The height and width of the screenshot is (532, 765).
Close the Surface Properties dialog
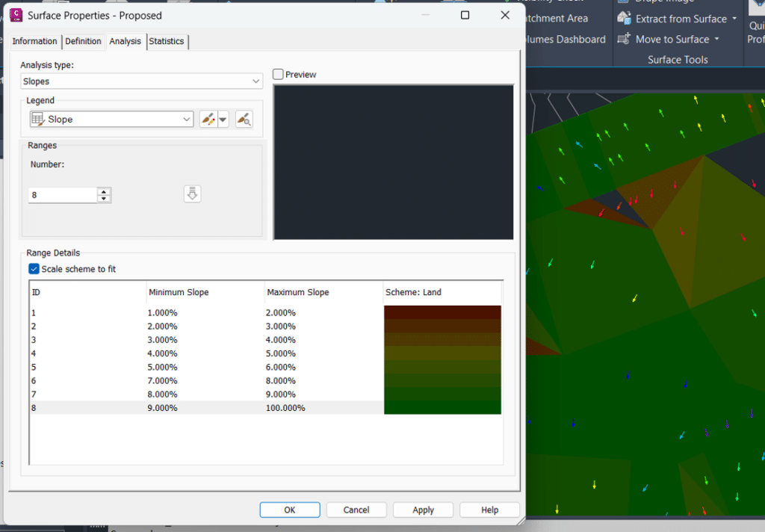[x=505, y=15]
